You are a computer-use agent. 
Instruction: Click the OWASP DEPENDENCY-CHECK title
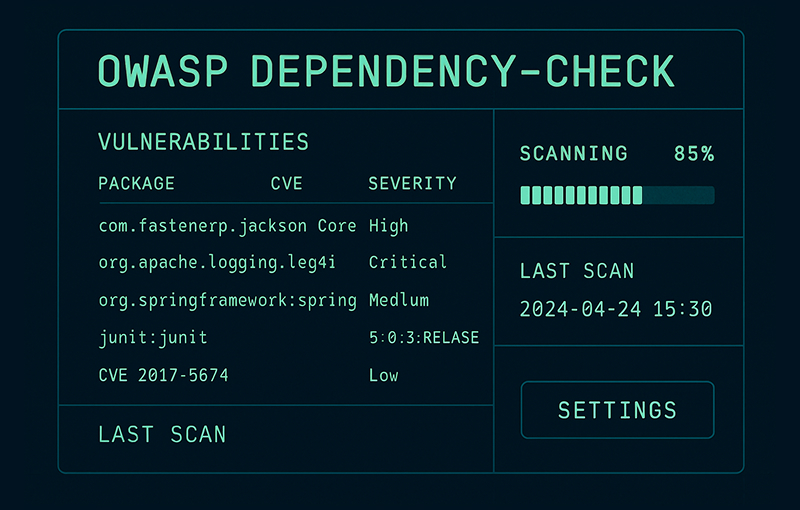[386, 72]
